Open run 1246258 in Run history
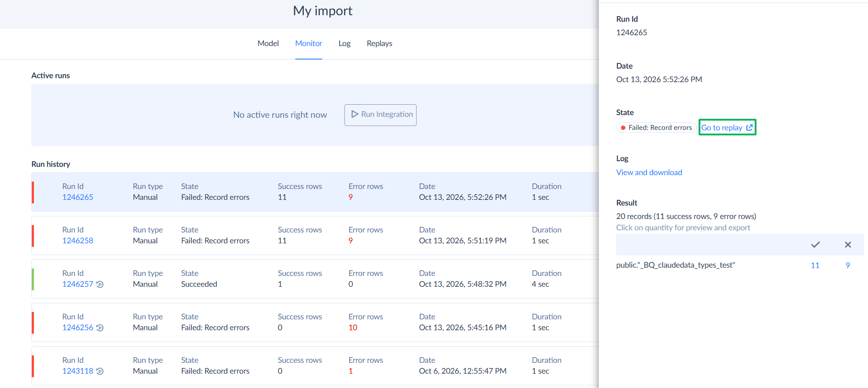The height and width of the screenshot is (388, 868). click(78, 241)
